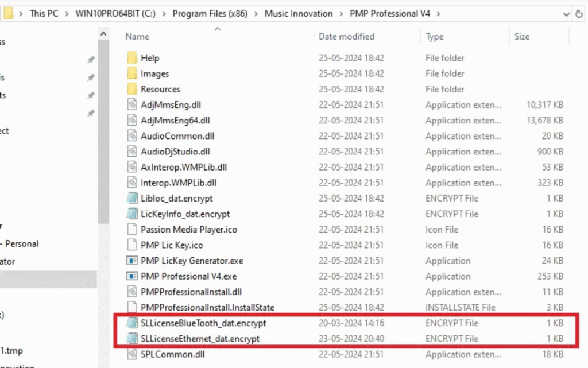
Task: Click the SPLCommon.dll file icon
Action: click(132, 354)
